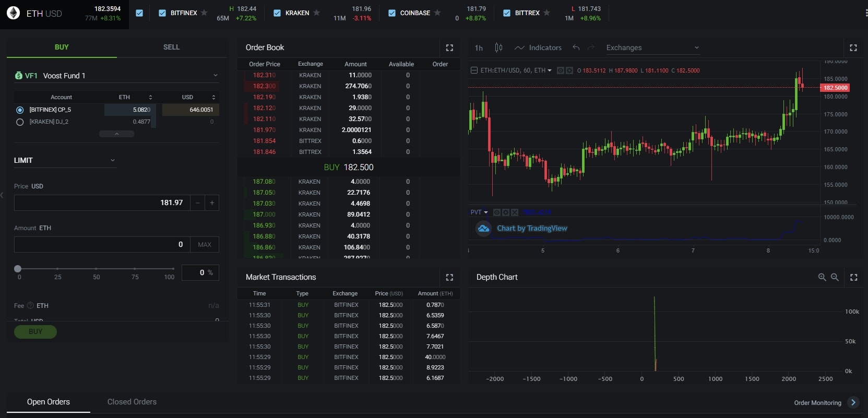Screen dimensions: 868x418
Task: Focus the percentage input box
Action: click(200, 272)
